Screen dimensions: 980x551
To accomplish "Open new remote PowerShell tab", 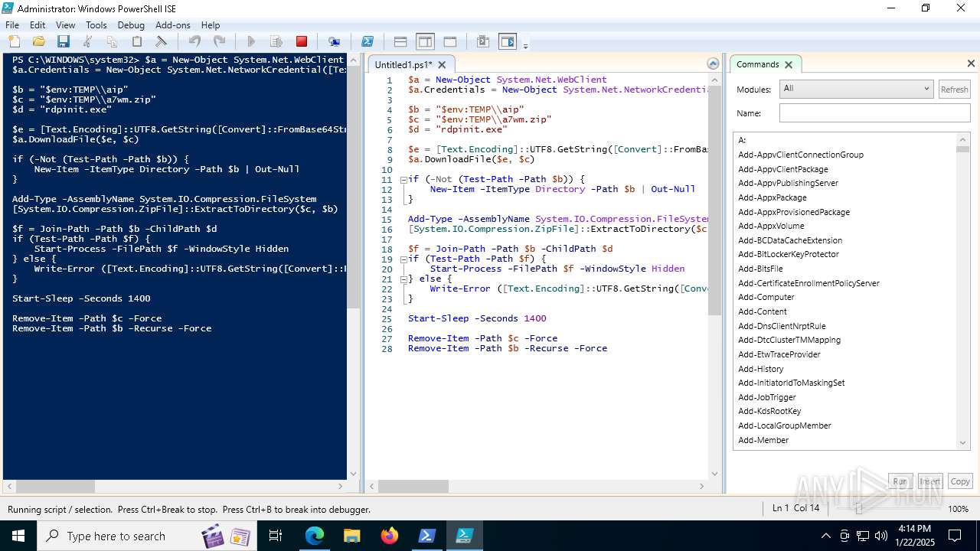I will tap(334, 41).
